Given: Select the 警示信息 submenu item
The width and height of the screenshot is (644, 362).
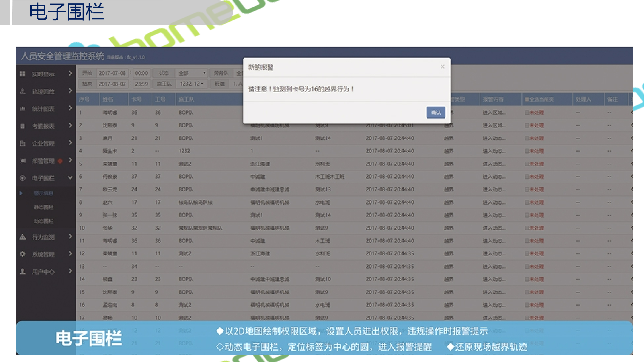Looking at the screenshot, I should [43, 193].
